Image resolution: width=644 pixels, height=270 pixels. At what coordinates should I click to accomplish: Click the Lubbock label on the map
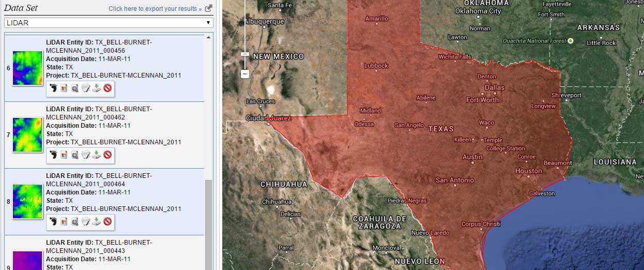coord(376,66)
